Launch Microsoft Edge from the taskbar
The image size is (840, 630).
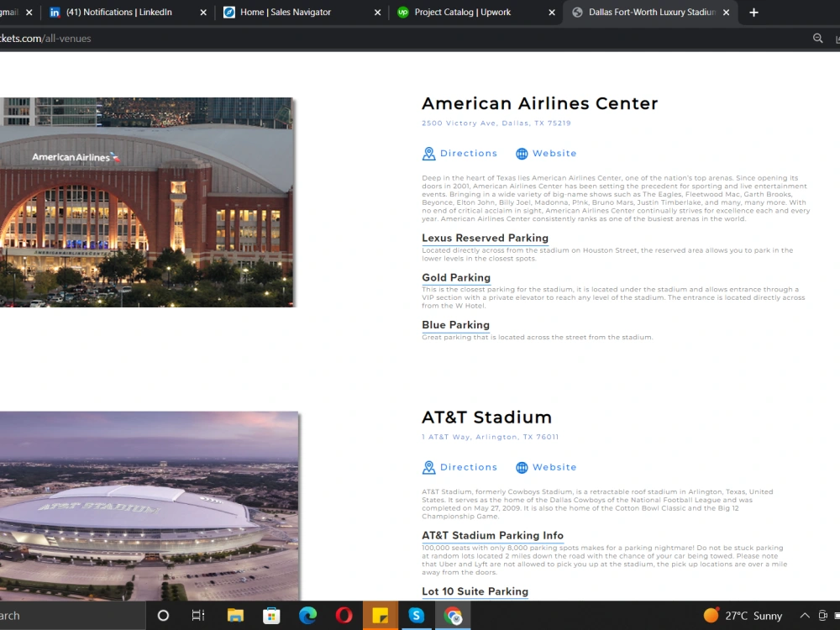point(307,616)
